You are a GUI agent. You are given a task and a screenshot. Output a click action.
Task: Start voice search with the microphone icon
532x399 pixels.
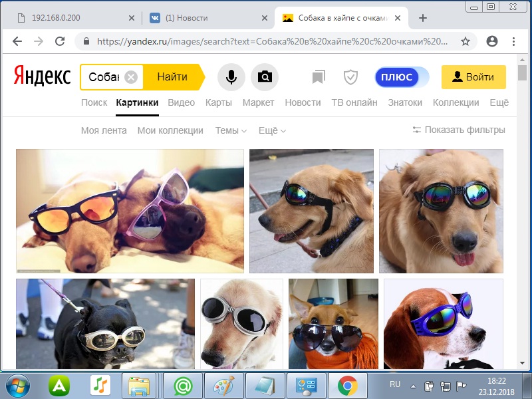point(231,77)
